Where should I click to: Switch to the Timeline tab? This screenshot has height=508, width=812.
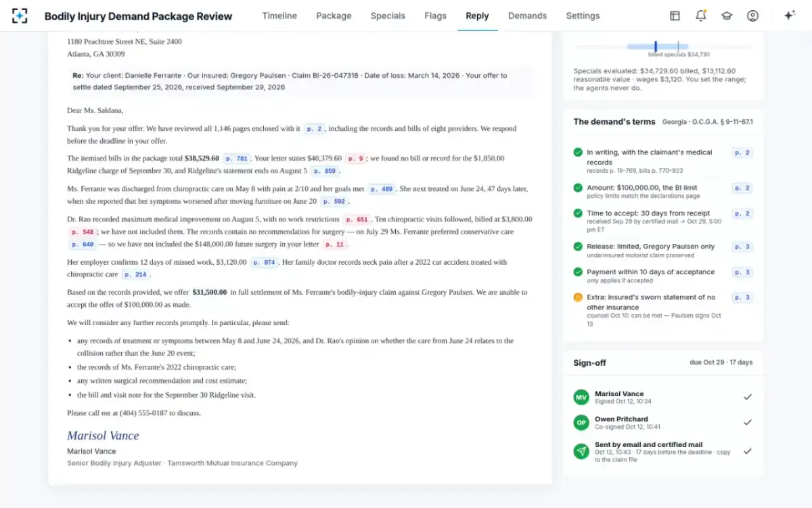pos(279,16)
